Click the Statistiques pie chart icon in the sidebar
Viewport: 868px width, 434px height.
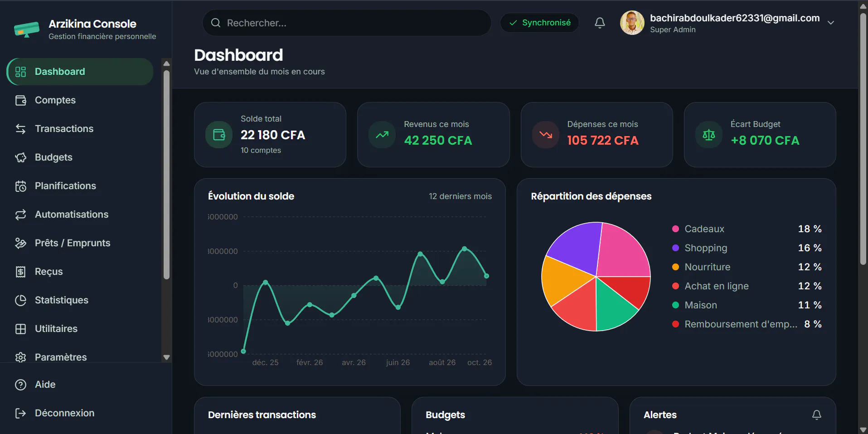(x=21, y=300)
